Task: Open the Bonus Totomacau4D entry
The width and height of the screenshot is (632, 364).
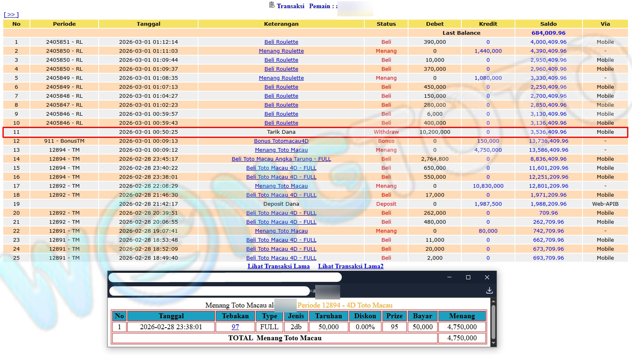Action: click(x=281, y=141)
